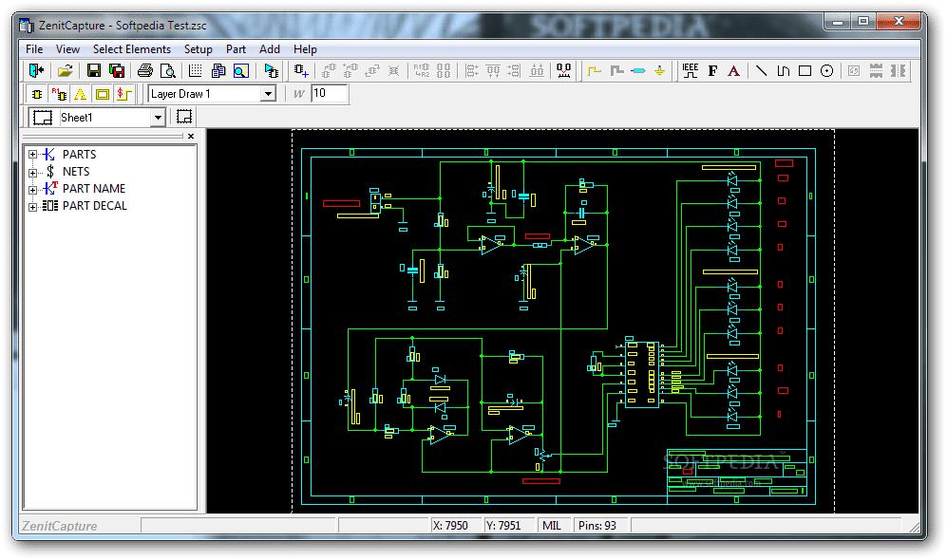The height and width of the screenshot is (560, 947).
Task: Open the Layer Draw 1 dropdown
Action: pyautogui.click(x=268, y=94)
